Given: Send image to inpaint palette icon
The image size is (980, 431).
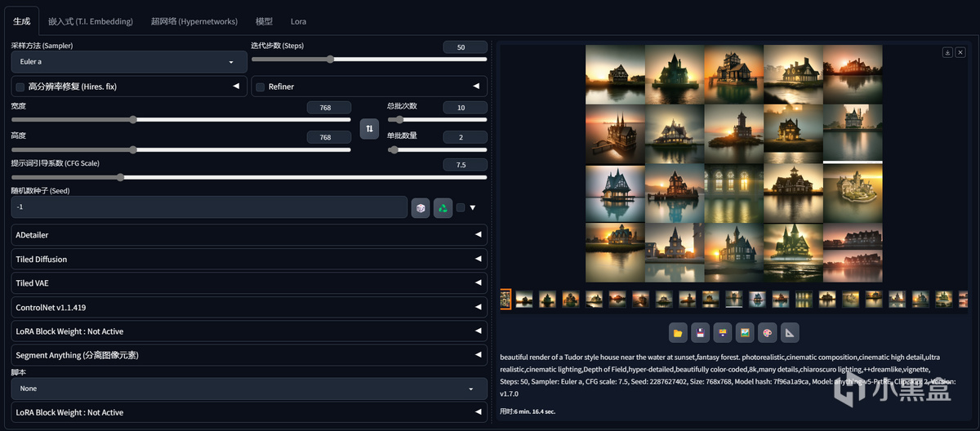Looking at the screenshot, I should [767, 332].
